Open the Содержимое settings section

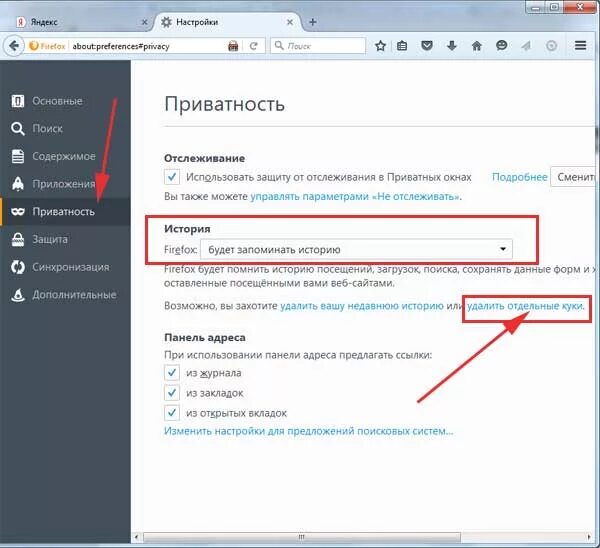[65, 156]
